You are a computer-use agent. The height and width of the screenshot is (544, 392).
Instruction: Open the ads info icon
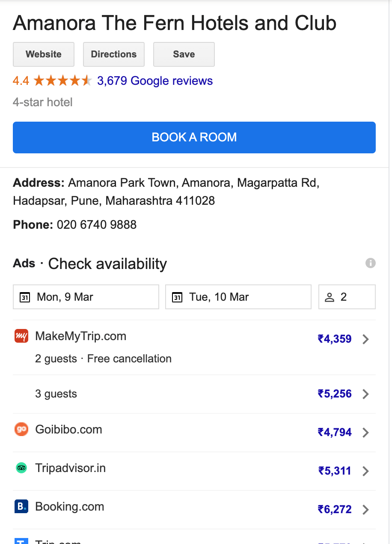[x=371, y=263]
